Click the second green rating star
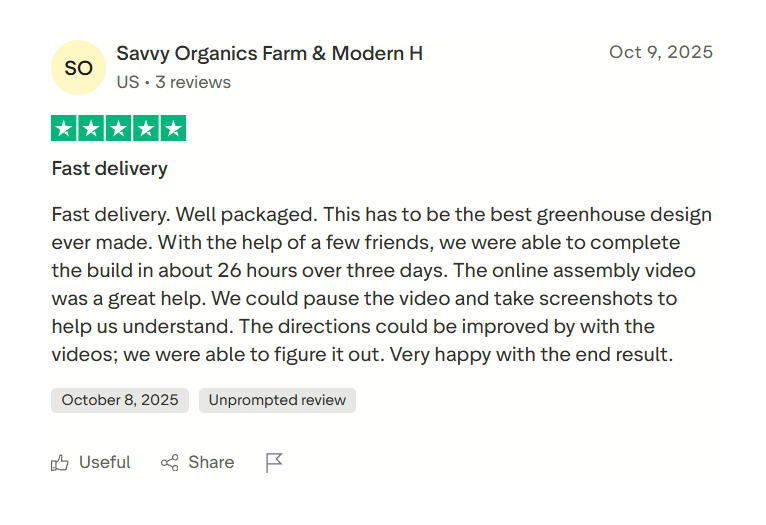 click(91, 128)
